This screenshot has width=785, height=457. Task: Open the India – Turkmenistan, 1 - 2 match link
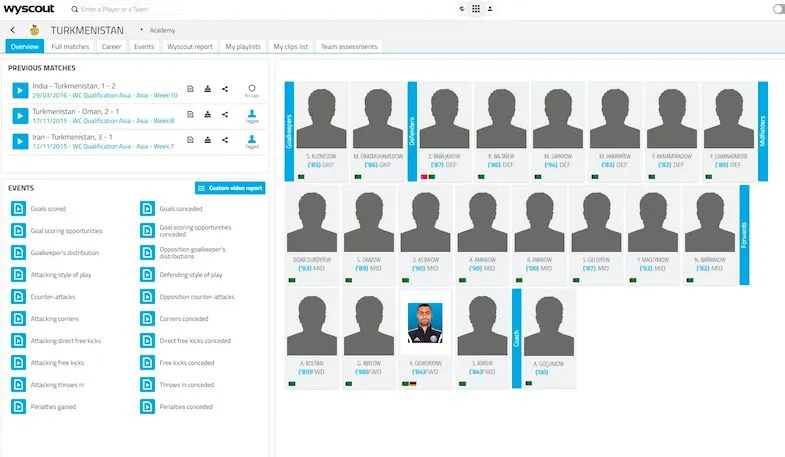[x=74, y=86]
